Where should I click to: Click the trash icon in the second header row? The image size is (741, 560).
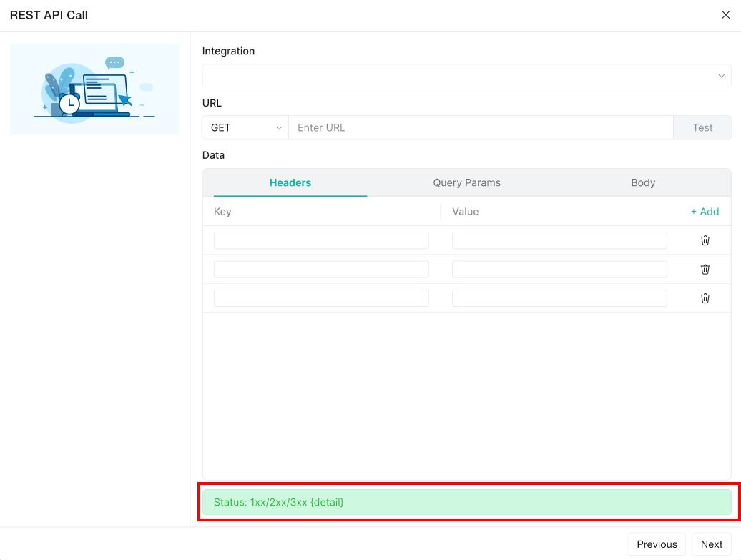click(x=705, y=269)
